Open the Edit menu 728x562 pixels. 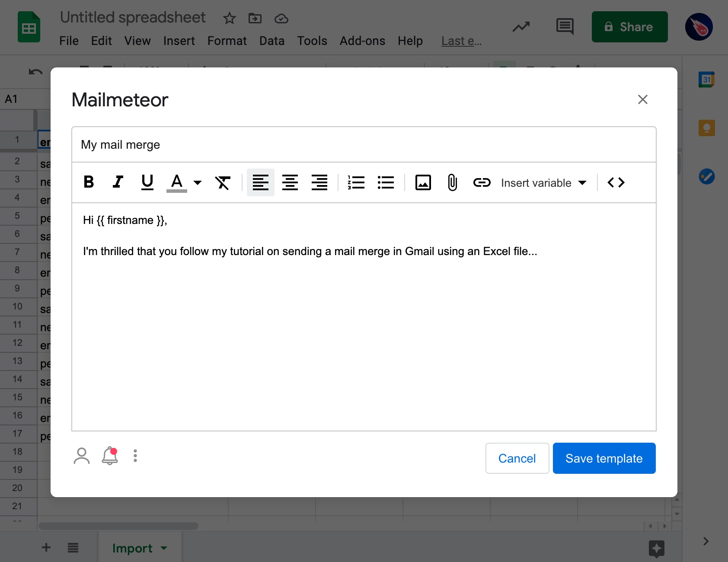[102, 41]
